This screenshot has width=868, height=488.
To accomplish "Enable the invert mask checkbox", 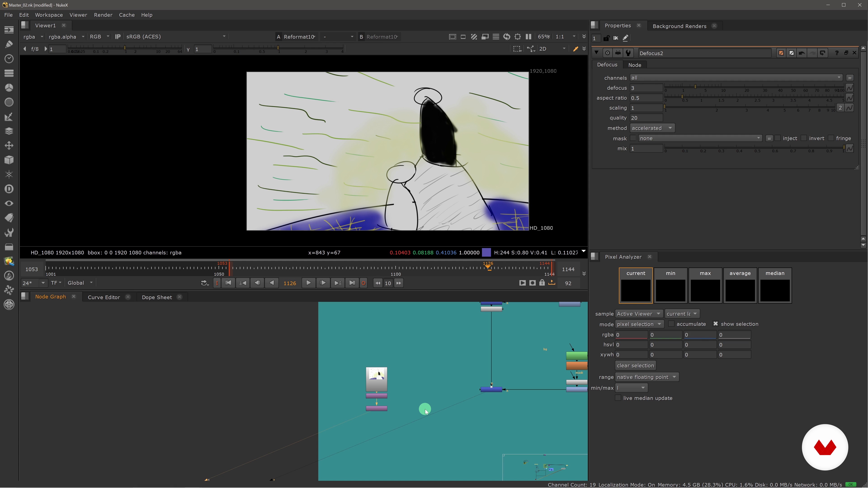I will 804,138.
